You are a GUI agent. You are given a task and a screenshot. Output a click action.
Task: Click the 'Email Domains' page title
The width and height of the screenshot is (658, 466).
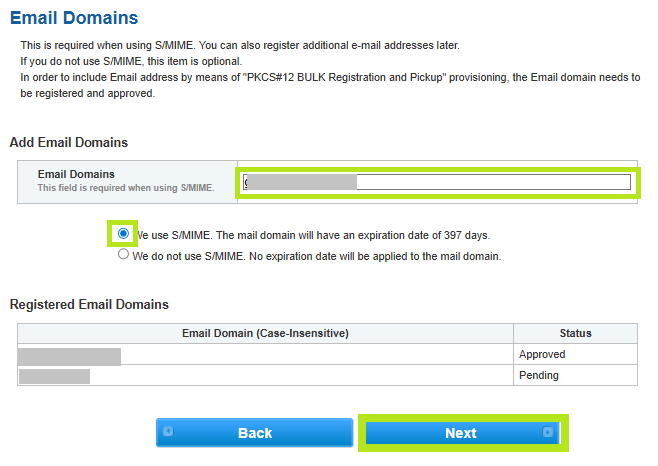tap(74, 18)
